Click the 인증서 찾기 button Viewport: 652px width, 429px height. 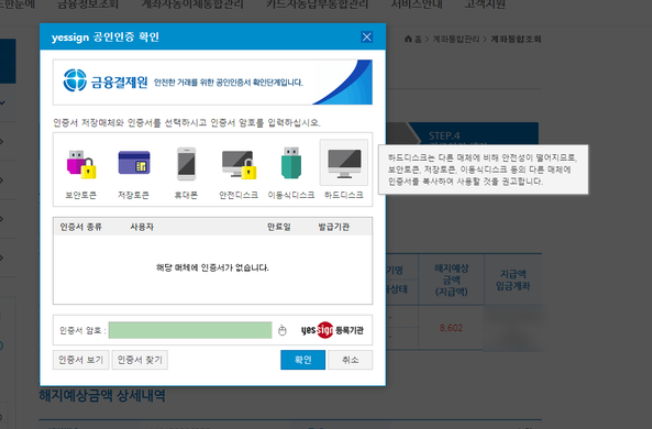(140, 360)
